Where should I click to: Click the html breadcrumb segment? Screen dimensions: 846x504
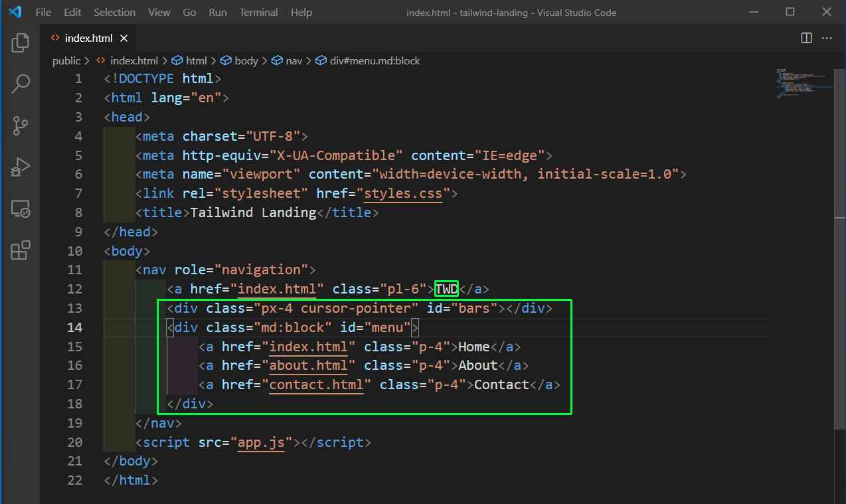tap(189, 60)
